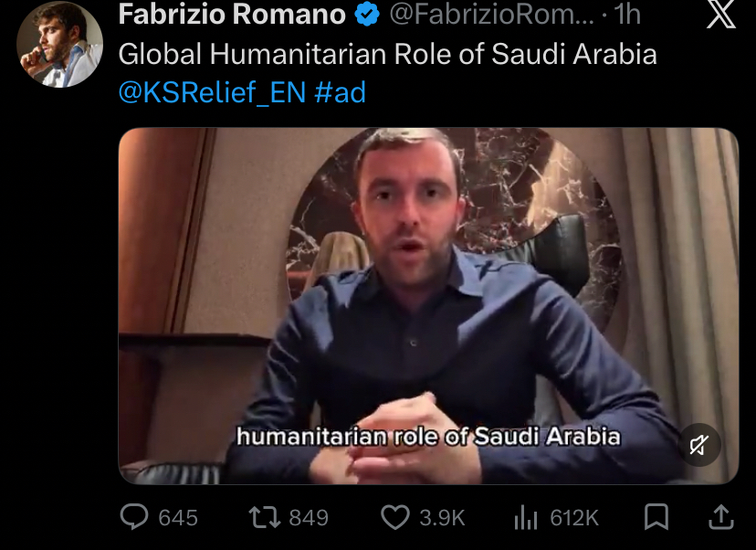
Task: Click the 849 reposts count
Action: (x=309, y=518)
